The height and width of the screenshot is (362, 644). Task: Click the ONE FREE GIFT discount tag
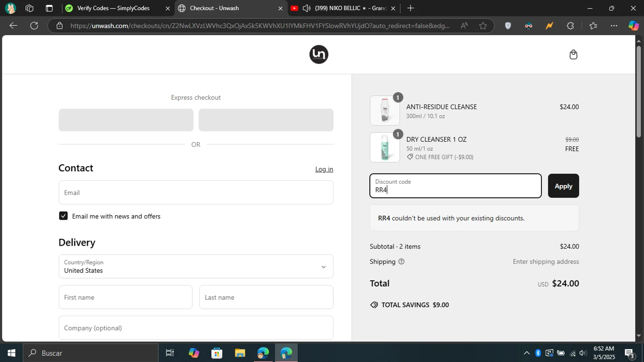tap(440, 157)
